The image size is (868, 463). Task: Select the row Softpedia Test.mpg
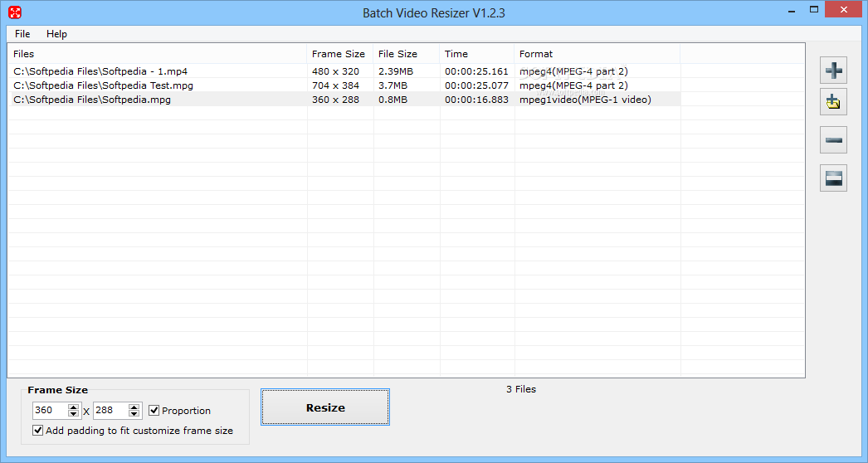pyautogui.click(x=344, y=85)
